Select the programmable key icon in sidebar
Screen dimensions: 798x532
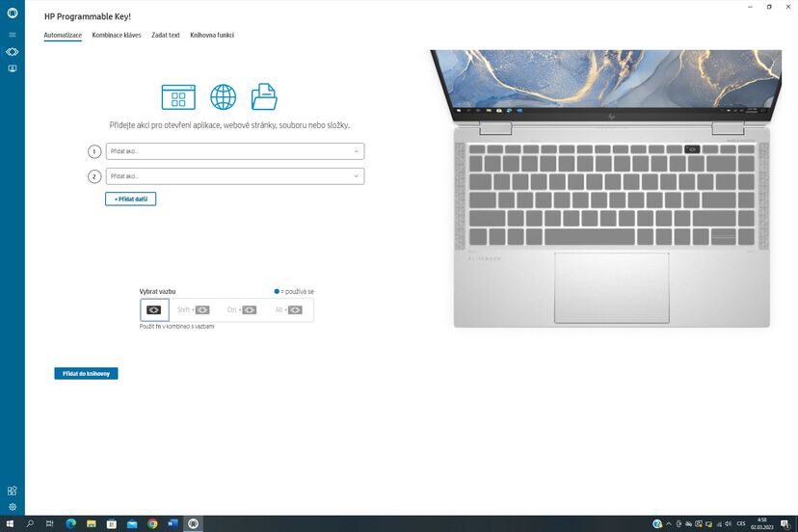click(13, 51)
